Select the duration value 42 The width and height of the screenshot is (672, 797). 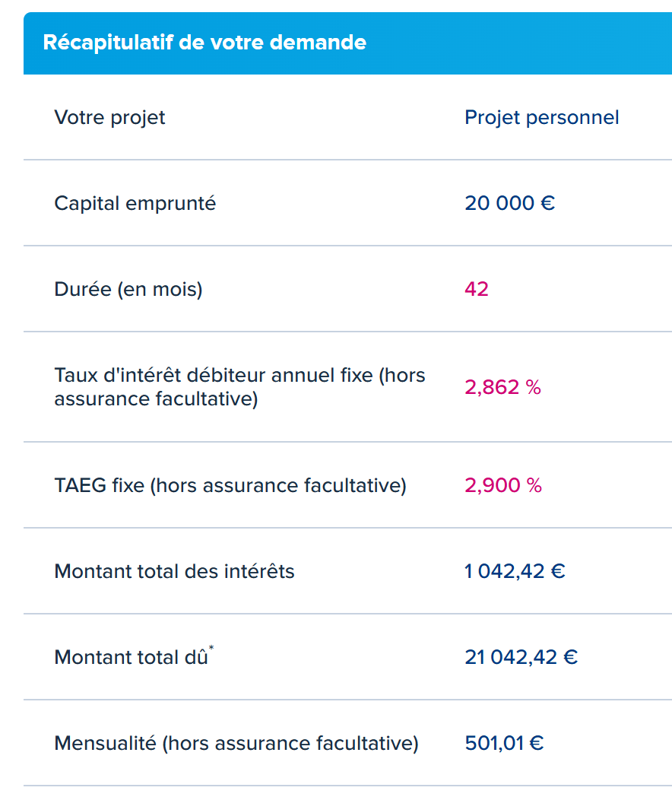pyautogui.click(x=477, y=289)
